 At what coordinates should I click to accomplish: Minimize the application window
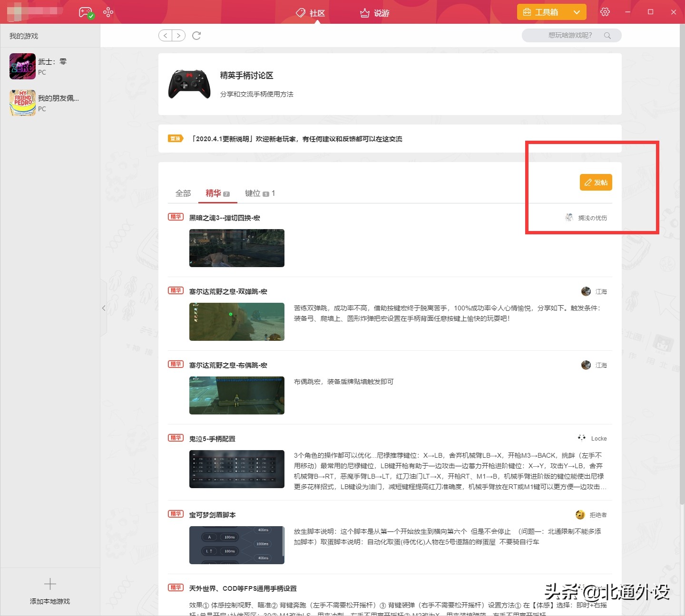(627, 12)
